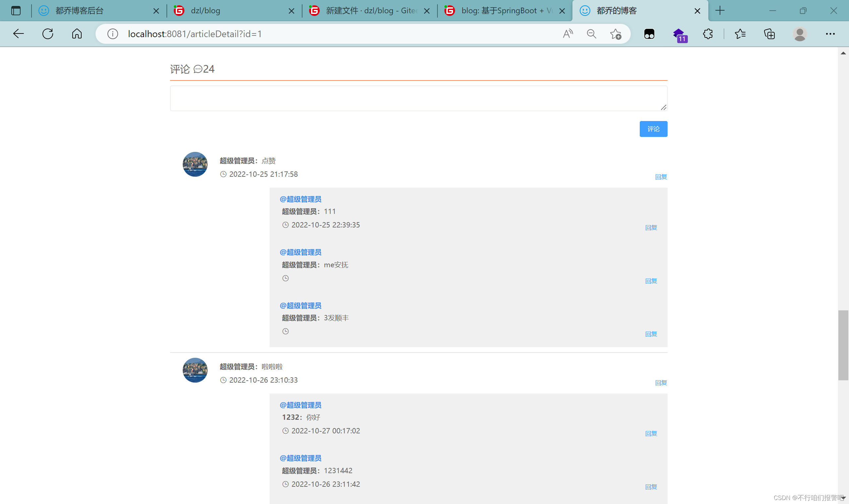The height and width of the screenshot is (504, 849).
Task: Open the read aloud icon
Action: (x=567, y=33)
